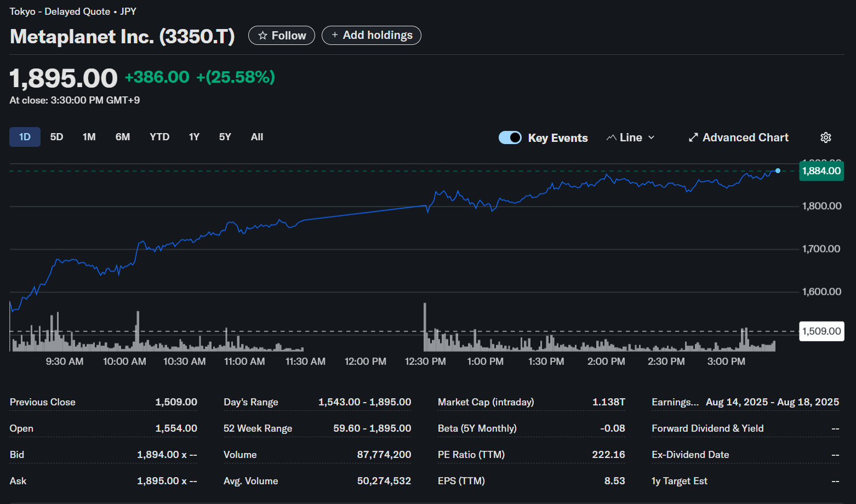Click the +386.00 price change value

pyautogui.click(x=157, y=77)
